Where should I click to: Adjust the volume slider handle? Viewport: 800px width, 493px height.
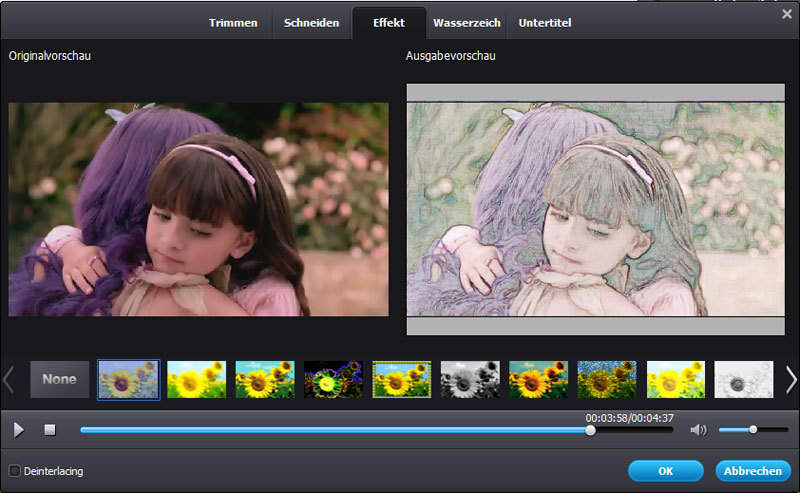[x=753, y=429]
